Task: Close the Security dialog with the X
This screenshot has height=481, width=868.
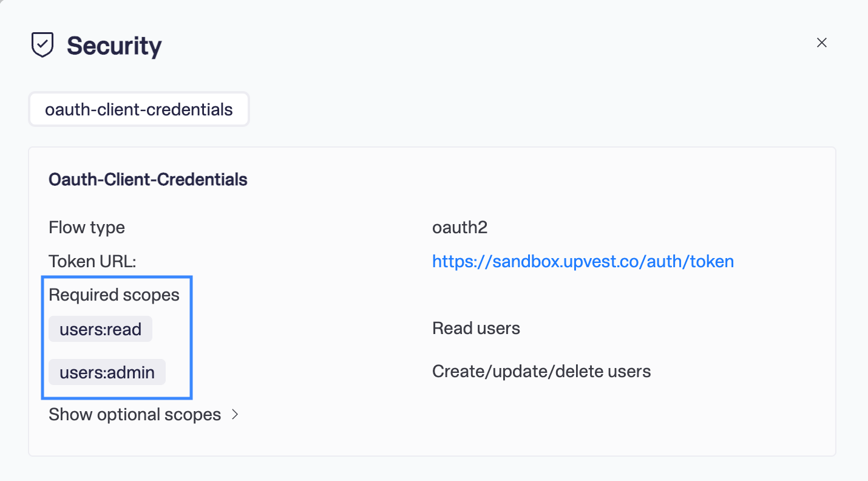Action: point(821,43)
